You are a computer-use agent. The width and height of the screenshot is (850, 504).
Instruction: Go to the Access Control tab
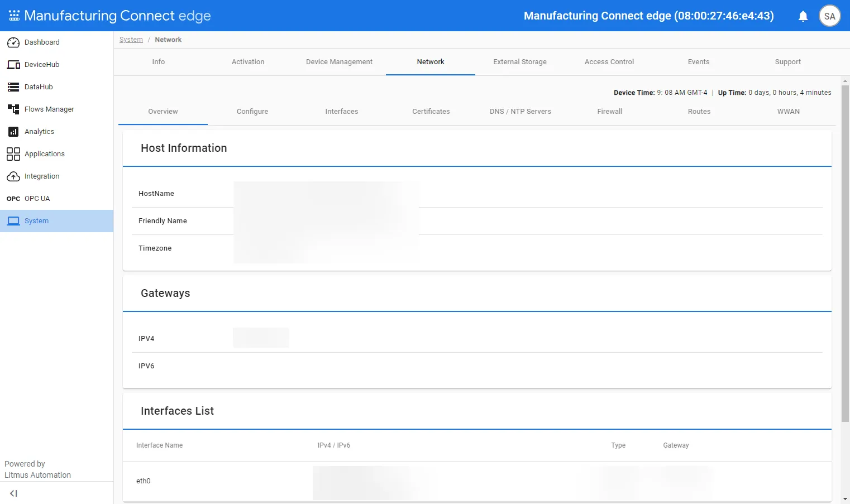tap(609, 62)
